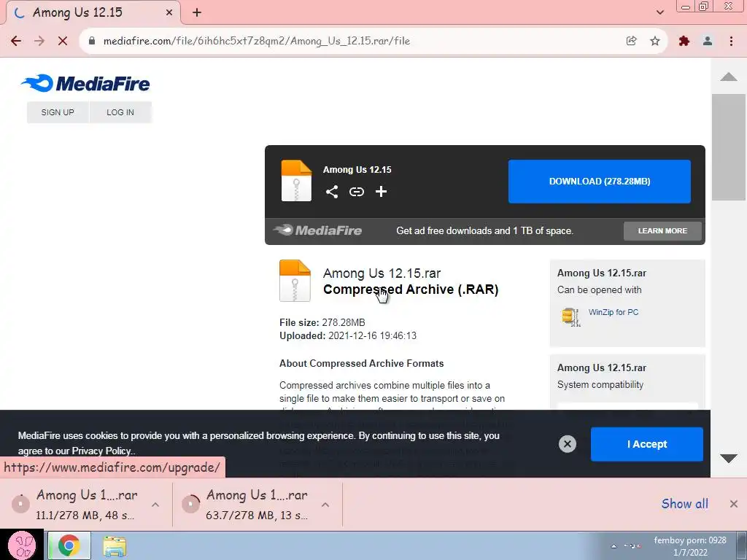
Task: Click 'Get ad free downloads and 1 TB of space.' text
Action: [484, 231]
